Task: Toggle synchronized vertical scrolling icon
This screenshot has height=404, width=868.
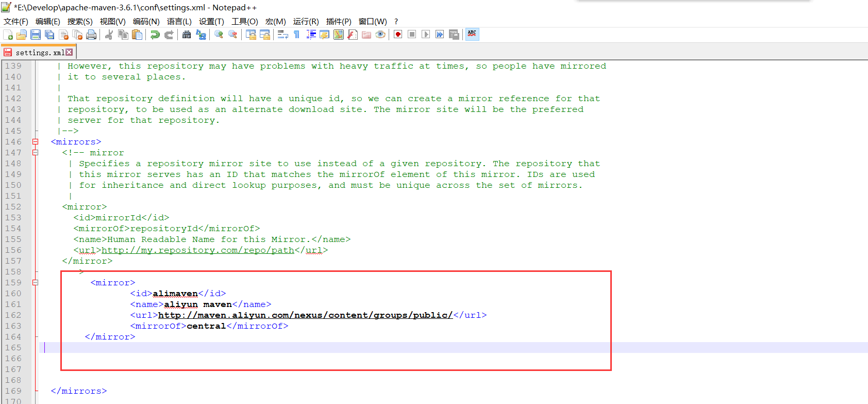Action: pyautogui.click(x=251, y=35)
